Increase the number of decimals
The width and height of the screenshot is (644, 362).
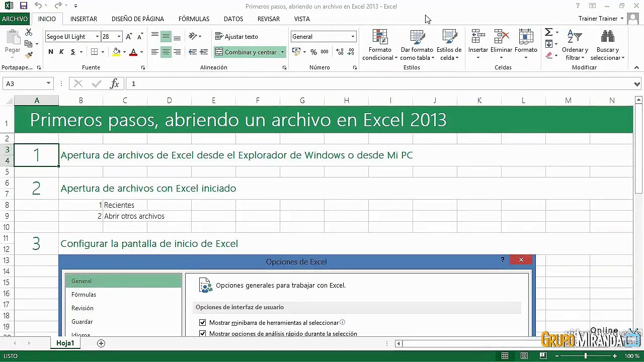pos(340,52)
